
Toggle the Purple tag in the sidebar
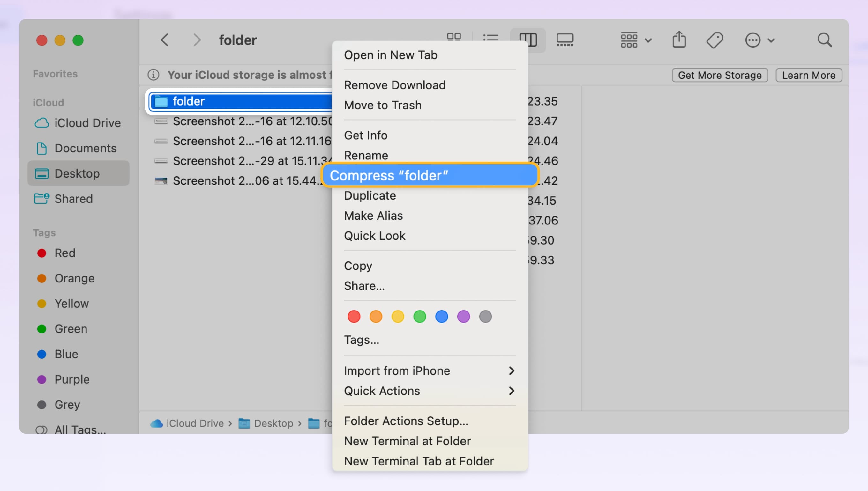pos(72,379)
